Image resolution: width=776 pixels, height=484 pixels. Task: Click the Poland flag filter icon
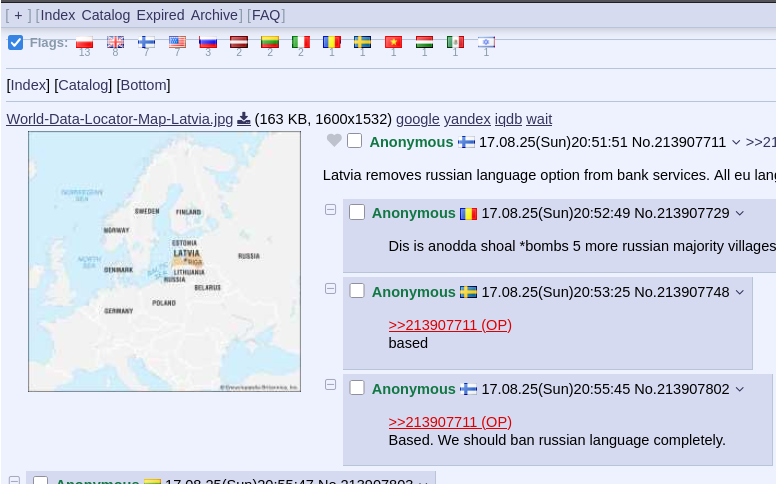point(85,43)
